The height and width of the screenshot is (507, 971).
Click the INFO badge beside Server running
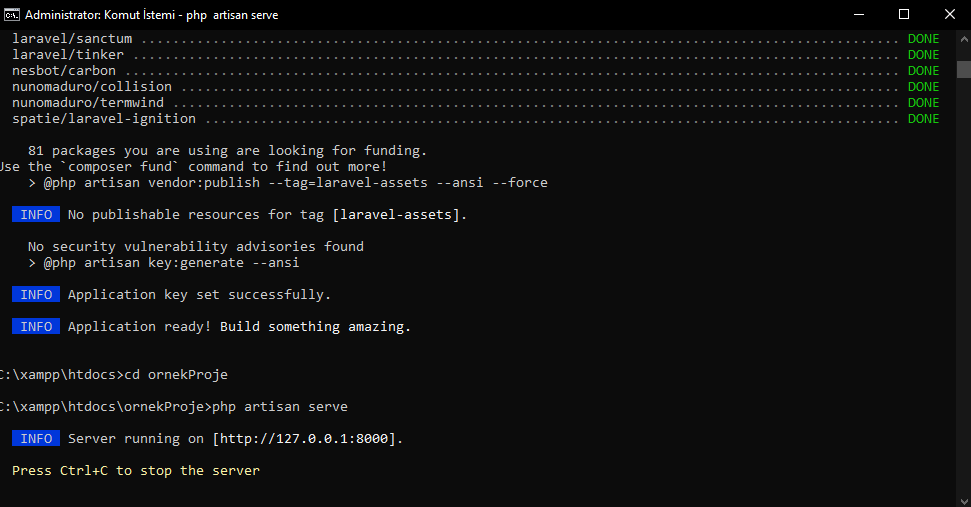pos(36,438)
